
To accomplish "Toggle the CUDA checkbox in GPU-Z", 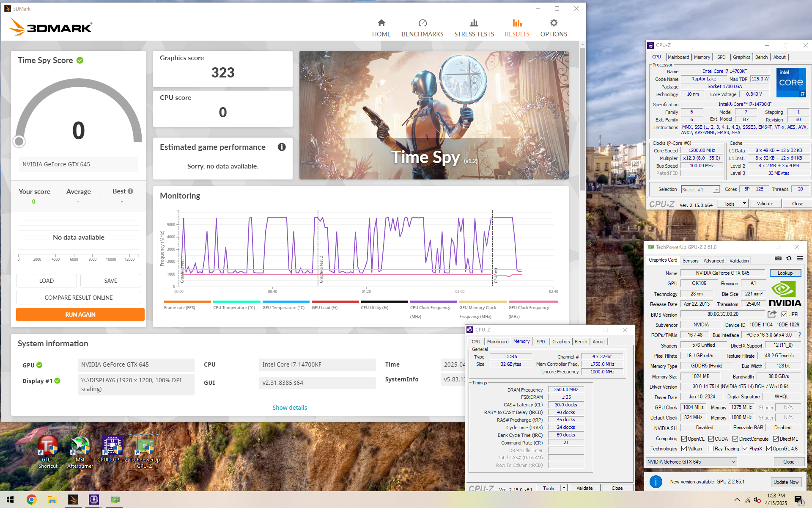I will pos(711,439).
